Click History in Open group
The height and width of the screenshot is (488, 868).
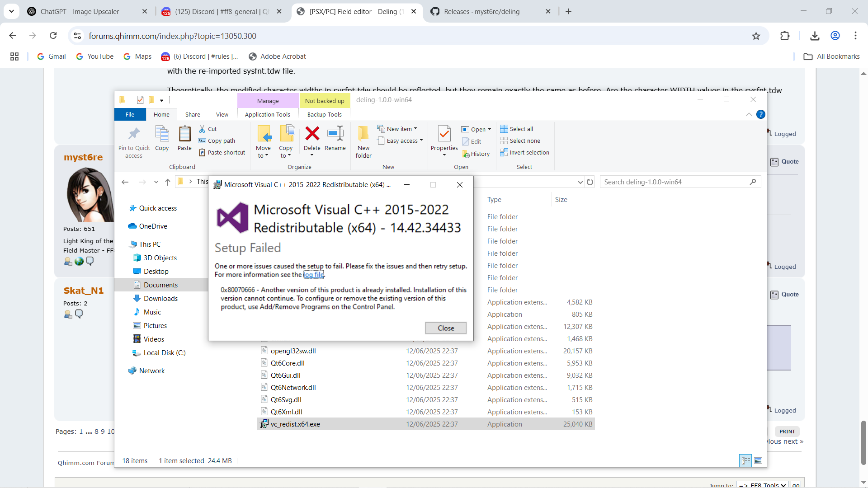tap(476, 154)
